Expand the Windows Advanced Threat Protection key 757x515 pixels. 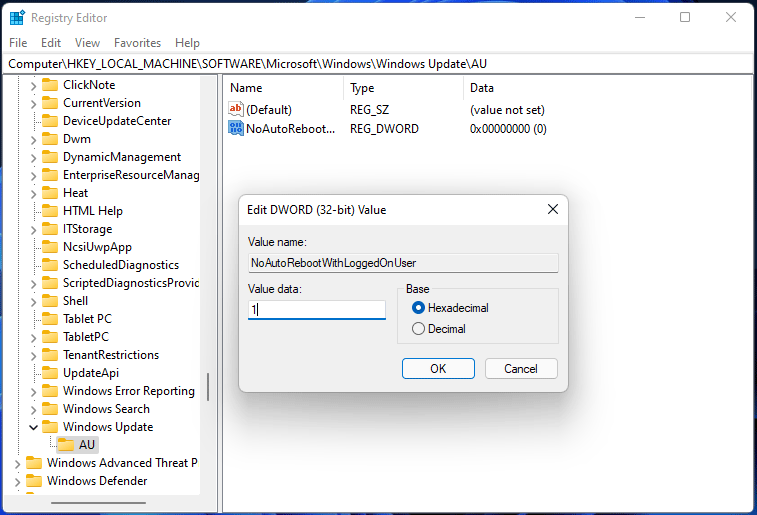(x=17, y=464)
